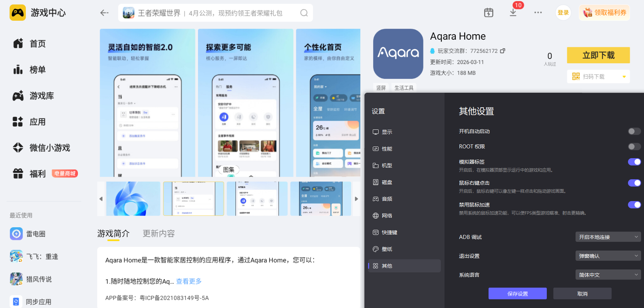
Task: Open 榜单 rankings in the sidebar
Action: point(29,70)
